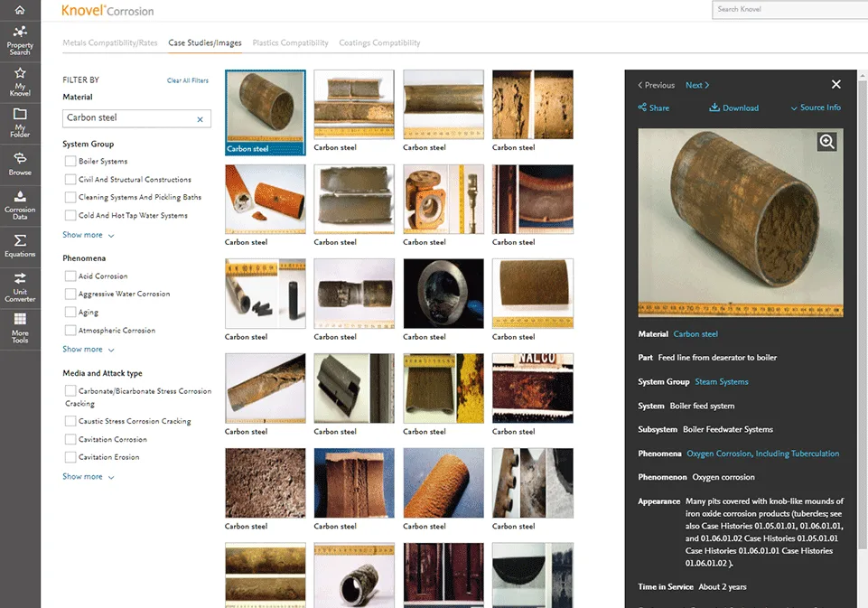Open Corrosion Data from the sidebar
This screenshot has width=868, height=608.
20,203
